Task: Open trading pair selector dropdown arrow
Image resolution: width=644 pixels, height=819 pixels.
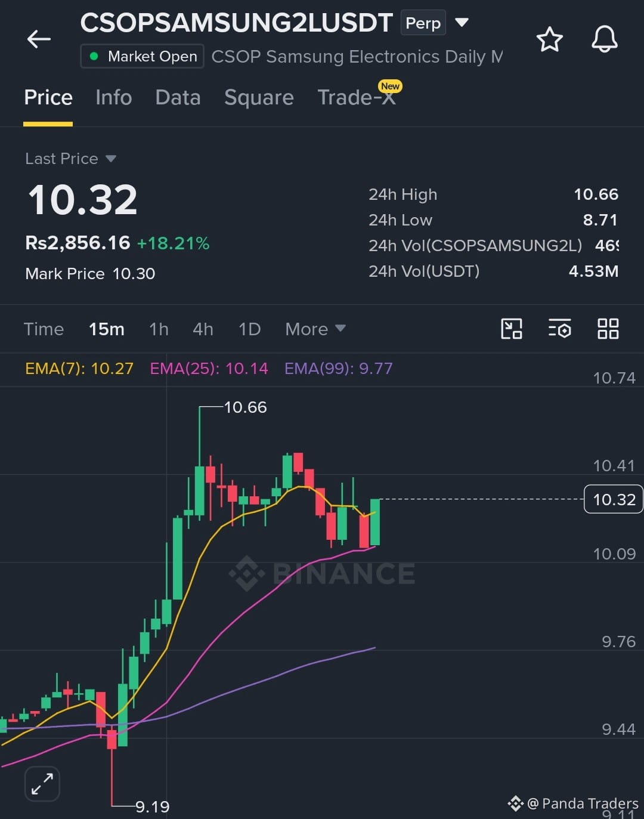Action: [x=462, y=23]
